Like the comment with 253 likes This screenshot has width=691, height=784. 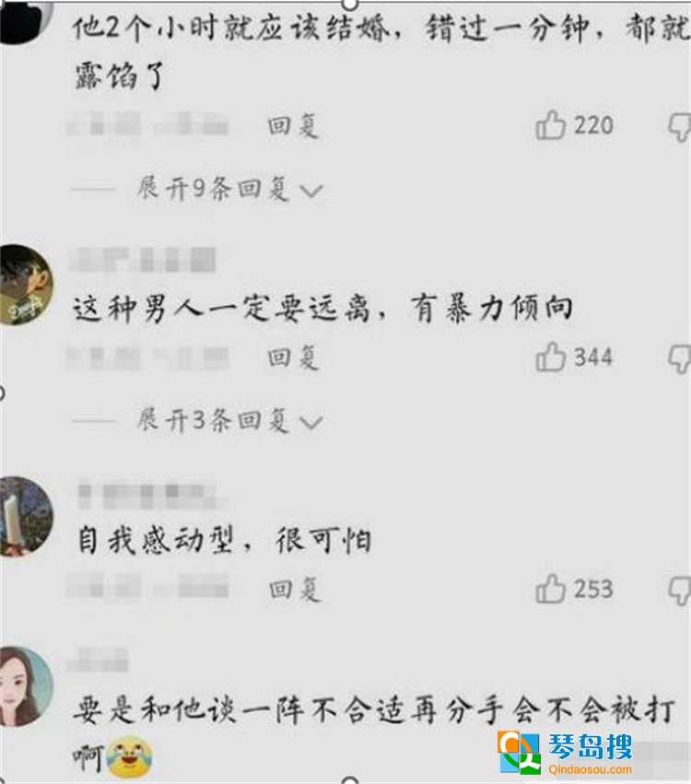click(551, 589)
